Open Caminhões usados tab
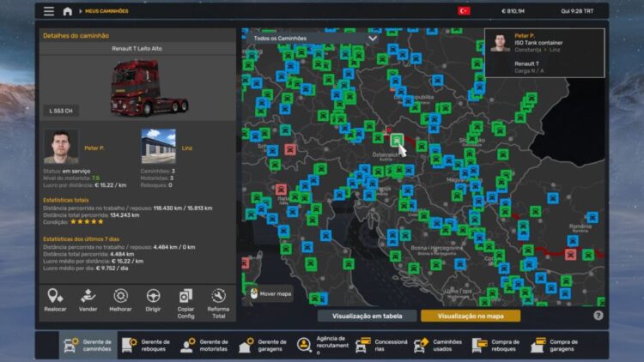 click(439, 345)
